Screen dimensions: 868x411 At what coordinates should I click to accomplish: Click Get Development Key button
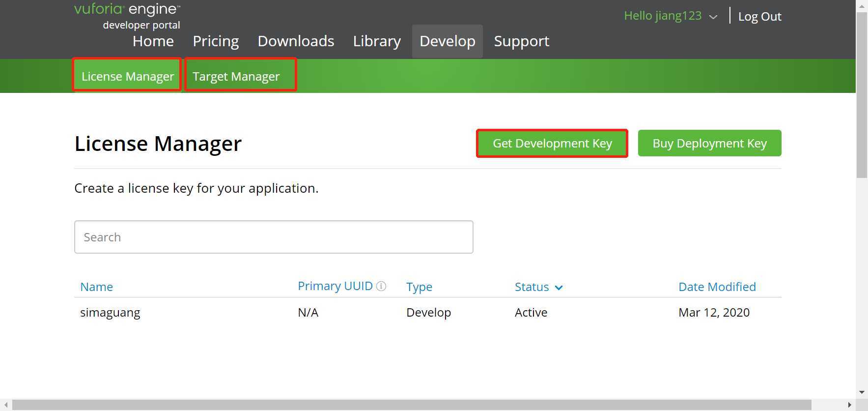(552, 143)
